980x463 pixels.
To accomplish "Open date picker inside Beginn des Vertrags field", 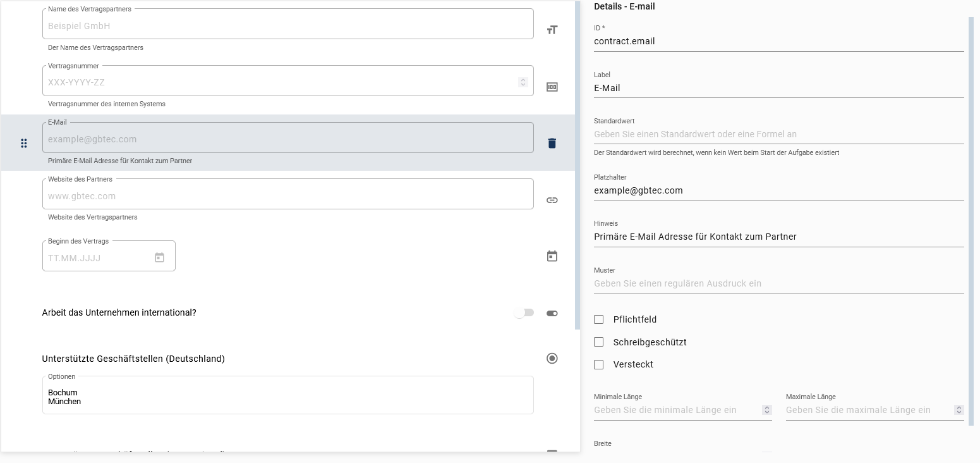I will (159, 257).
